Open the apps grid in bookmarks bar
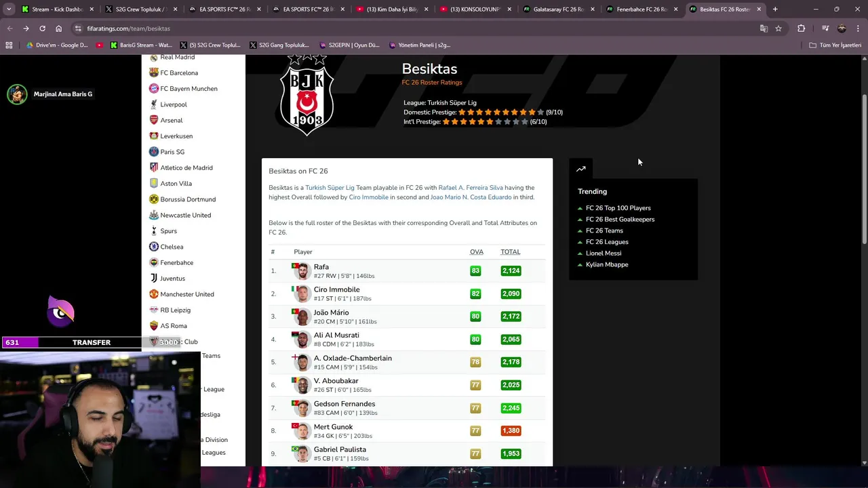This screenshot has height=488, width=868. click(x=9, y=45)
